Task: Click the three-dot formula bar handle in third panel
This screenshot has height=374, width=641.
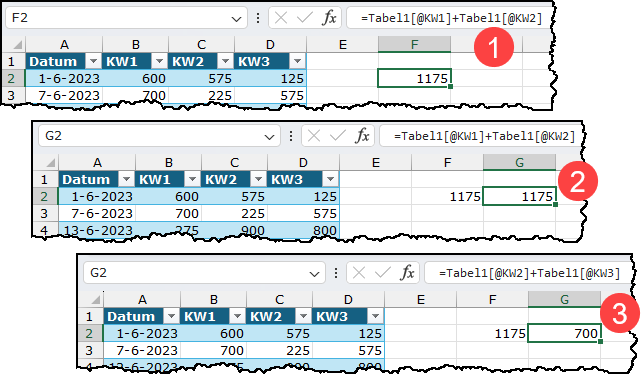Action: [336, 273]
